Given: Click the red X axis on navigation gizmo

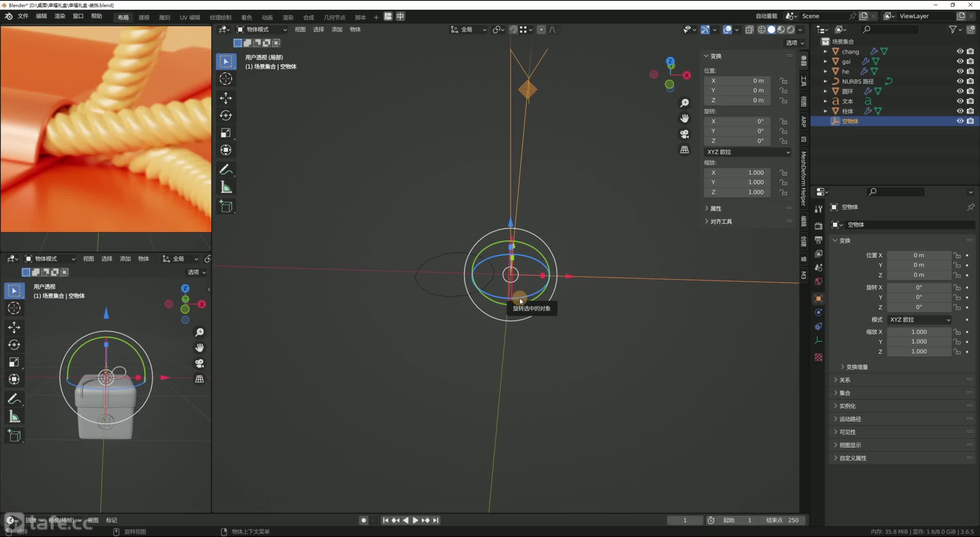Looking at the screenshot, I should click(687, 75).
